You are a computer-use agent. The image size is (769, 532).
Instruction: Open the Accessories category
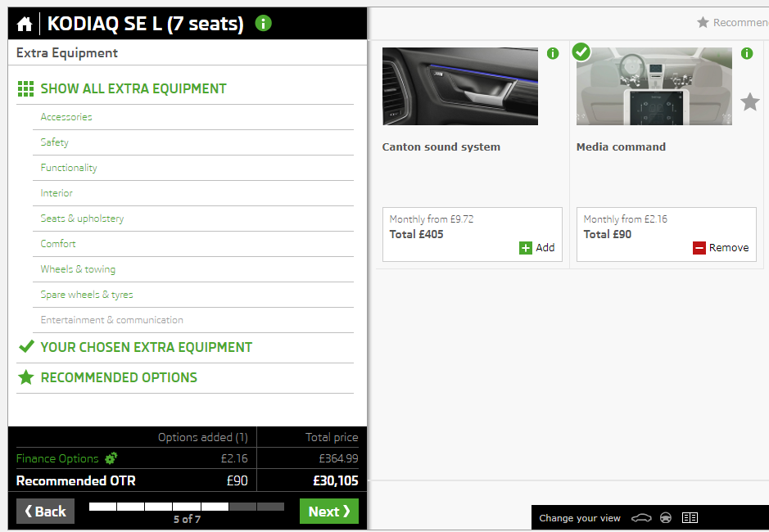point(66,117)
